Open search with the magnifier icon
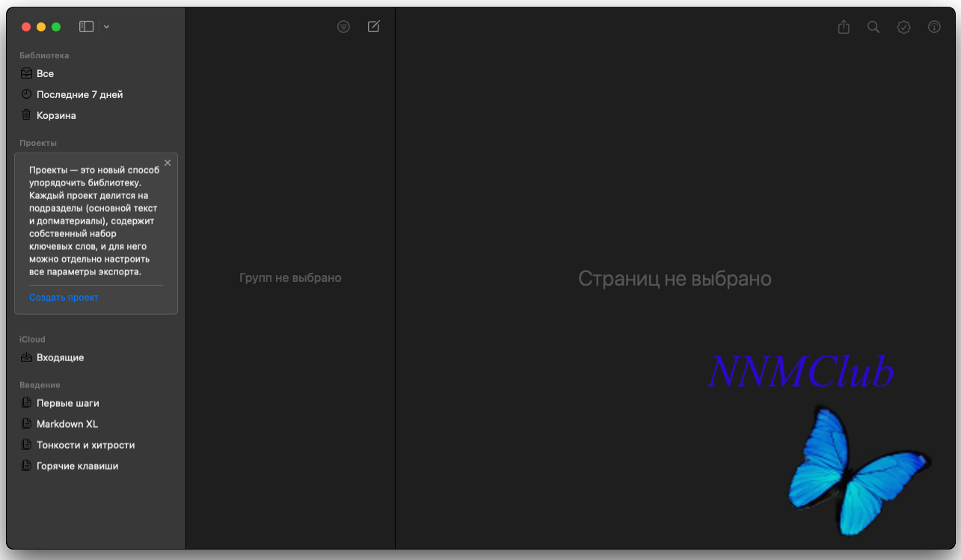961x560 pixels. (x=874, y=27)
